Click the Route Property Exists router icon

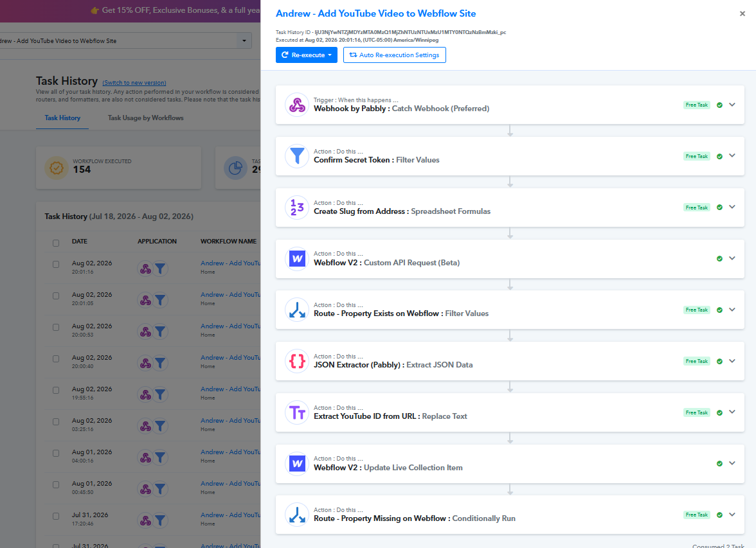pyautogui.click(x=297, y=310)
